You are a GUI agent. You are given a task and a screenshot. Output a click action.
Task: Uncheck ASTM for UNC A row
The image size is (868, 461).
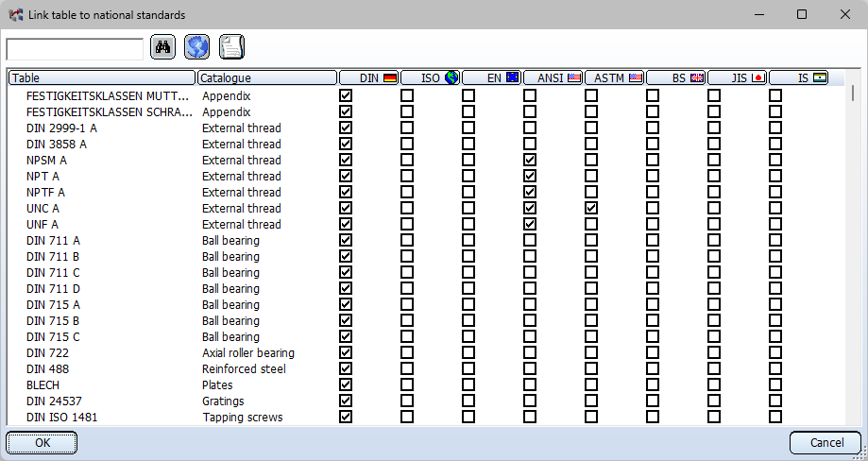click(x=591, y=208)
